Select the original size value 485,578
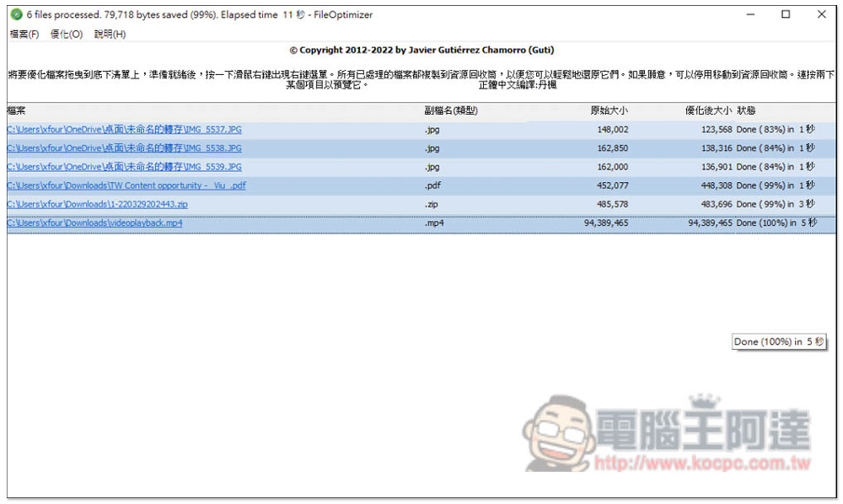843x504 pixels. tap(612, 204)
